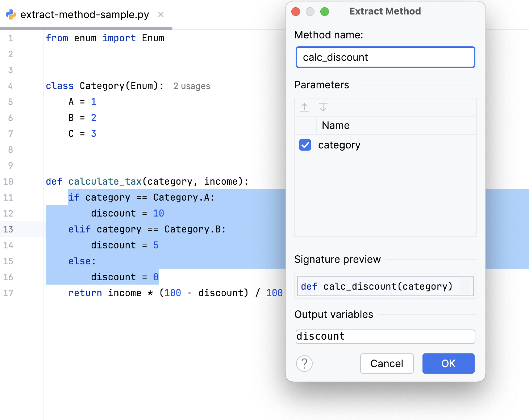529x420 pixels.
Task: Confirm extraction with the OK button
Action: click(448, 364)
